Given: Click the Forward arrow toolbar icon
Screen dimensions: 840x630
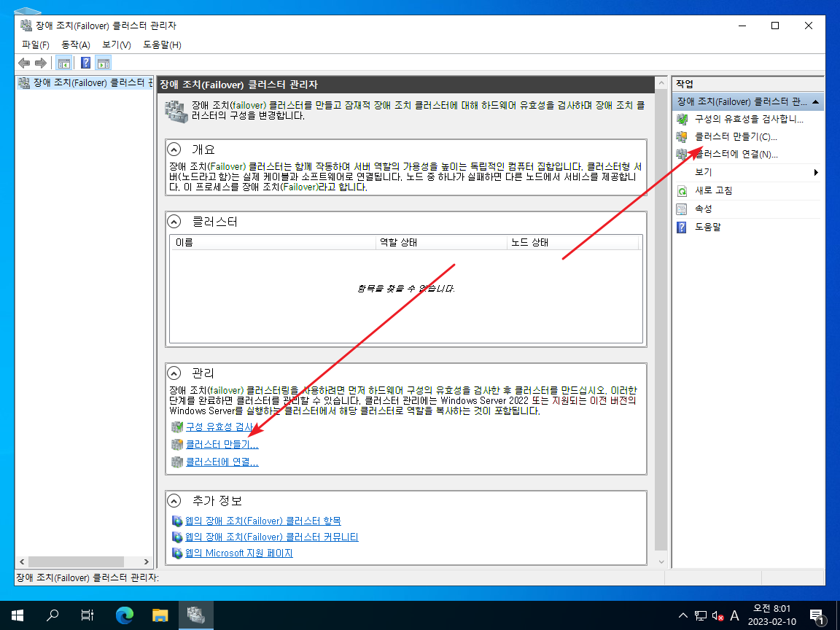Looking at the screenshot, I should click(41, 63).
